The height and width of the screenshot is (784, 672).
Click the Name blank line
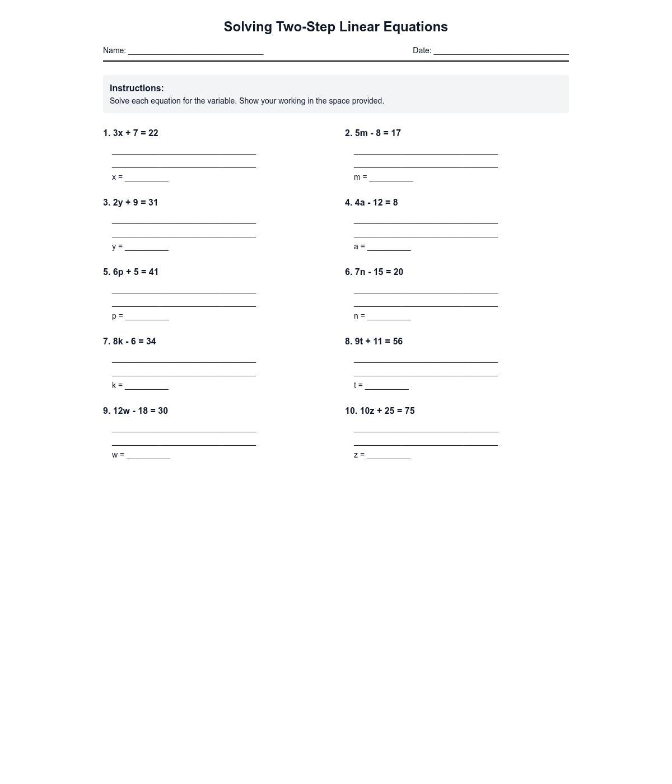coord(195,50)
